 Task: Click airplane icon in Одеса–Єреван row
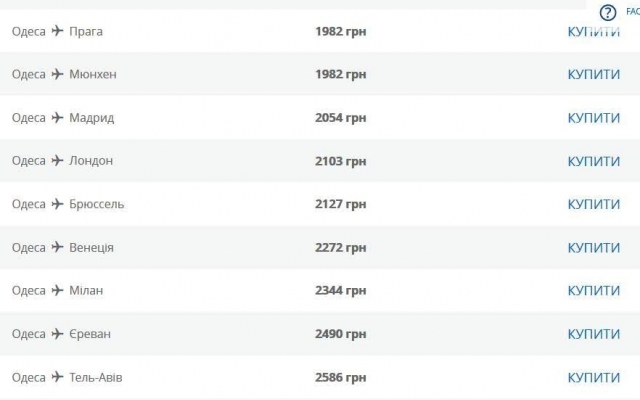click(58, 333)
